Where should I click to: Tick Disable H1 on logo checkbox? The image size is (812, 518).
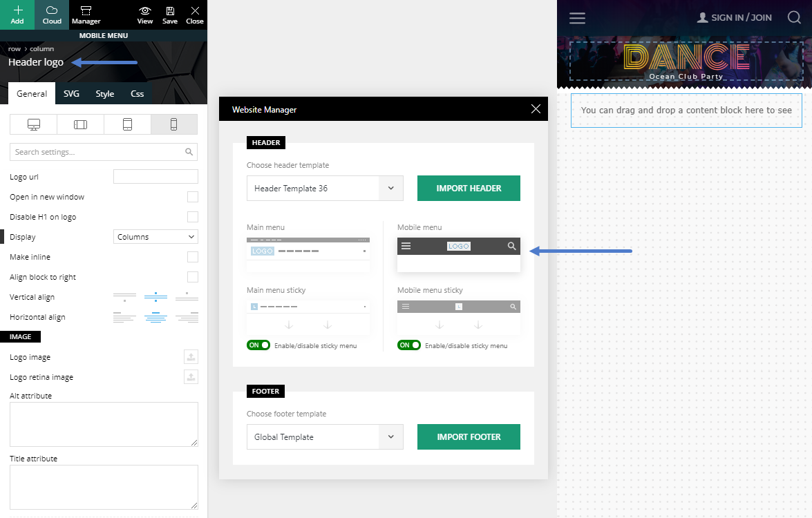pyautogui.click(x=193, y=217)
